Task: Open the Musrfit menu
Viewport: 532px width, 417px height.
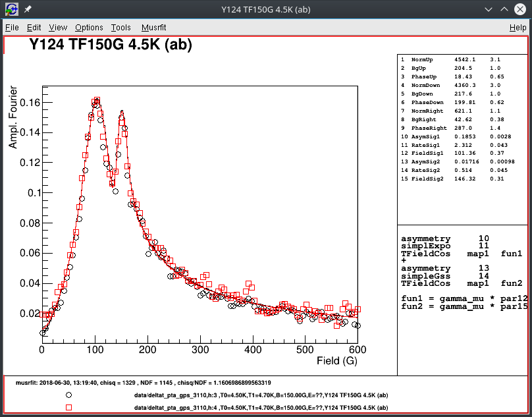Action: [154, 28]
